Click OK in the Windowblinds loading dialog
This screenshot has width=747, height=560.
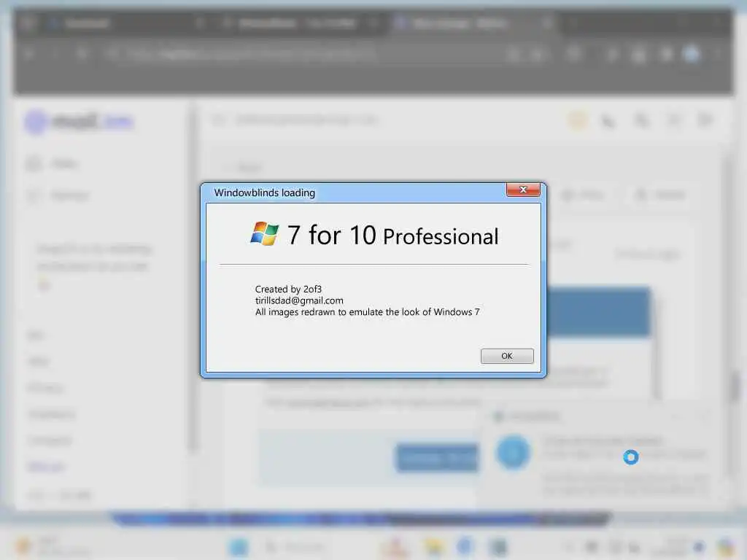click(x=507, y=356)
